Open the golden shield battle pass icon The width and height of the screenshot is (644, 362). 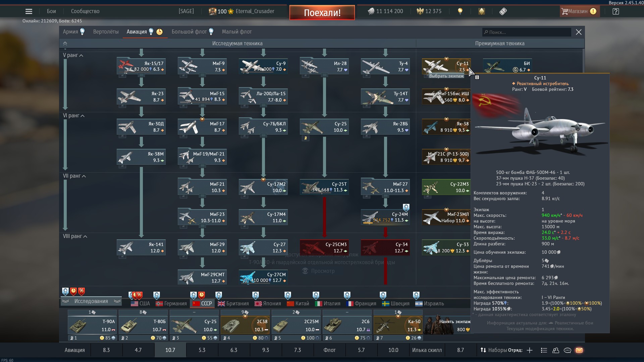[482, 11]
